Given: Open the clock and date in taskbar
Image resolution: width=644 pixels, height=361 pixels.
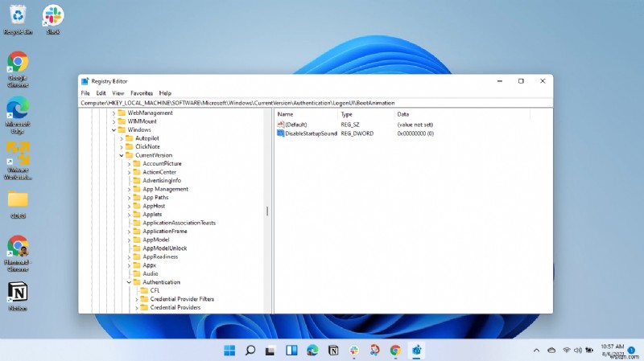Looking at the screenshot, I should click(612, 350).
